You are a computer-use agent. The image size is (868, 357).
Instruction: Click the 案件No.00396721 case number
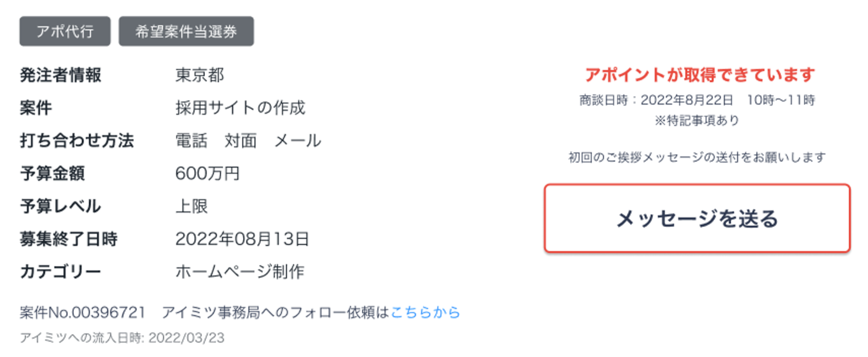pyautogui.click(x=83, y=312)
